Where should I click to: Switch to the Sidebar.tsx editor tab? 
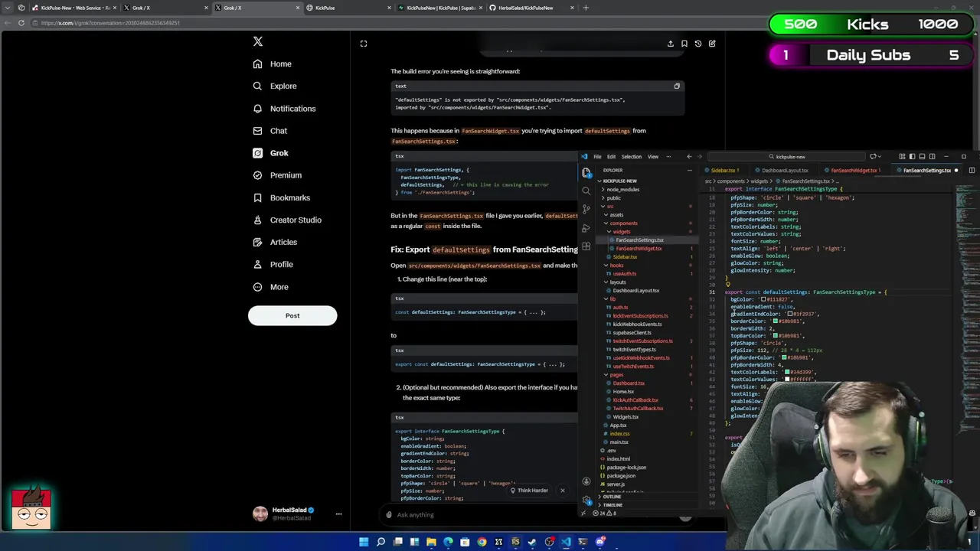pos(724,171)
